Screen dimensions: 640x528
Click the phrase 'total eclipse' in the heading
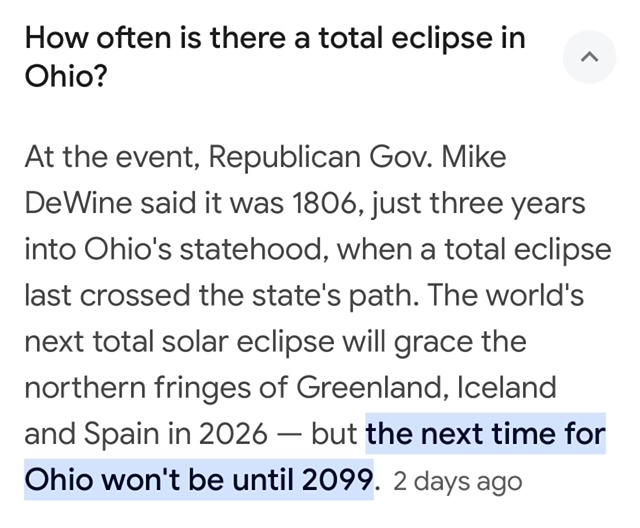pos(405,38)
